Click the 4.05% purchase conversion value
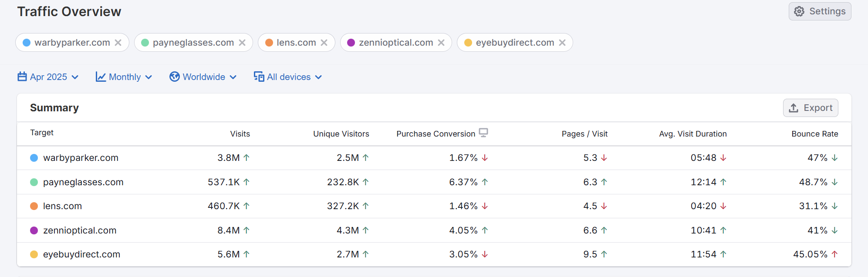868x277 pixels. coord(463,230)
